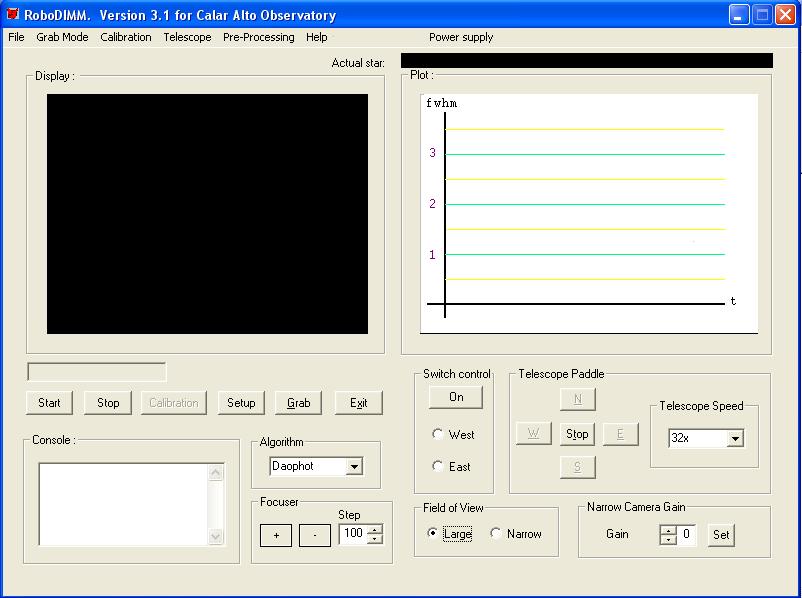802x598 pixels.
Task: Click the focuser Step input field
Action: point(353,534)
